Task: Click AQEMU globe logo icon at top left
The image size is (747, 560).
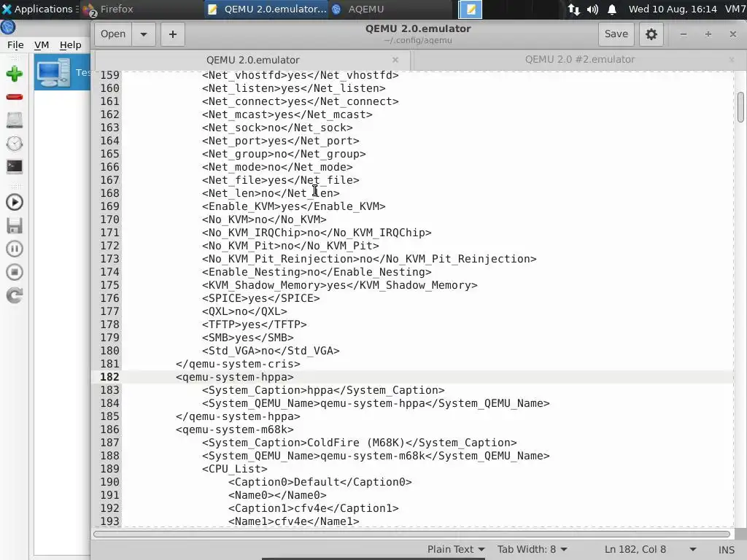Action: (7, 27)
